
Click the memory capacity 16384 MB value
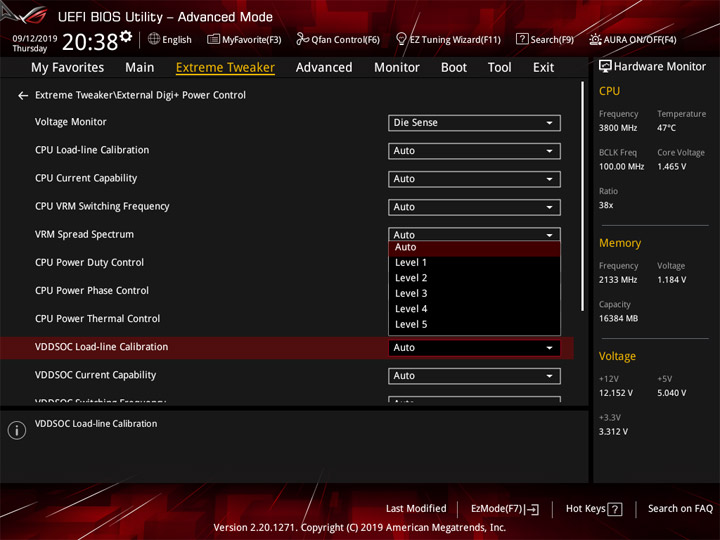coord(618,319)
